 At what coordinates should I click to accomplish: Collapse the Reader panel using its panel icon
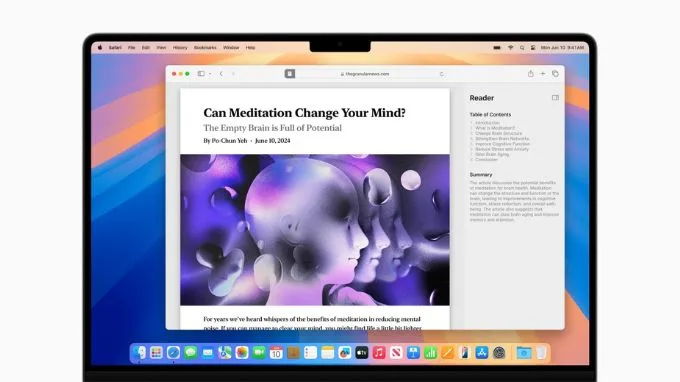(555, 98)
